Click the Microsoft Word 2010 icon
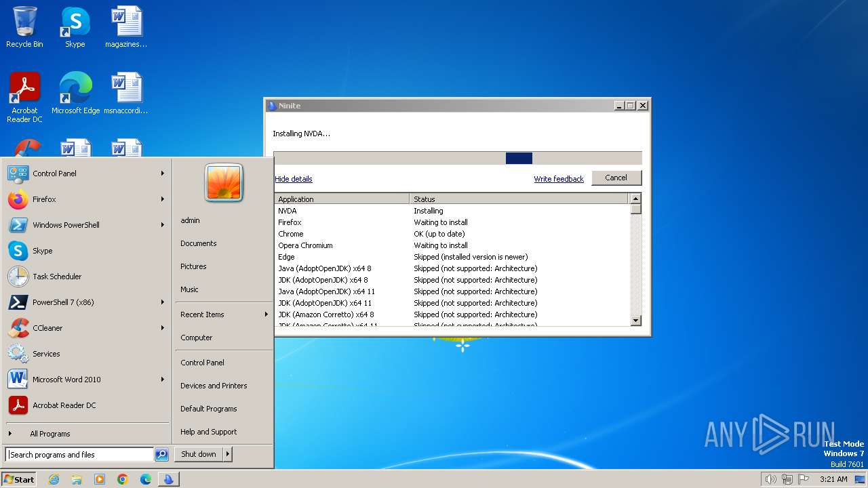868x488 pixels. click(x=18, y=380)
